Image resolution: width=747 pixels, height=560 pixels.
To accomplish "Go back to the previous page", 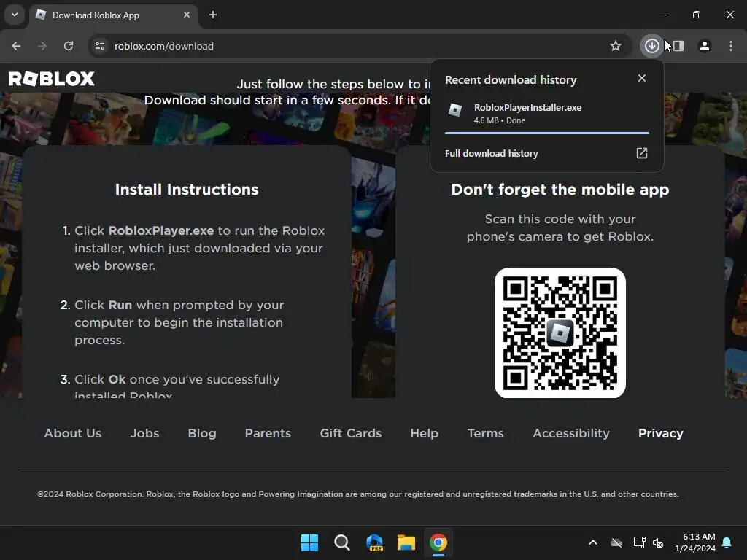I will pyautogui.click(x=16, y=46).
